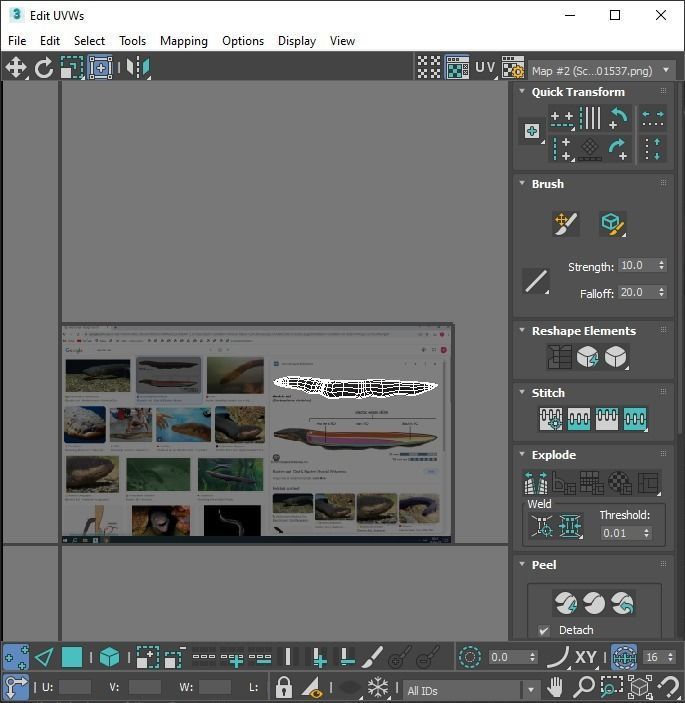Collapse the Brush rollout
This screenshot has width=685, height=703.
pos(522,183)
